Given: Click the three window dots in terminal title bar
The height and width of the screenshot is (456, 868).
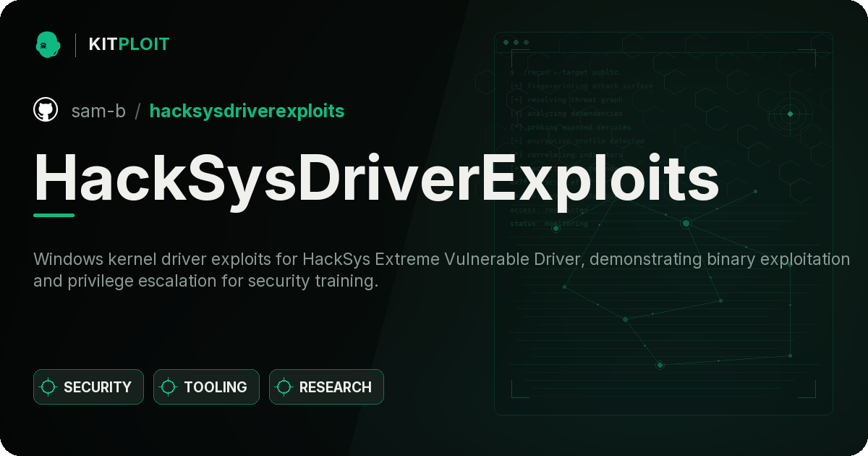Looking at the screenshot, I should tap(515, 43).
